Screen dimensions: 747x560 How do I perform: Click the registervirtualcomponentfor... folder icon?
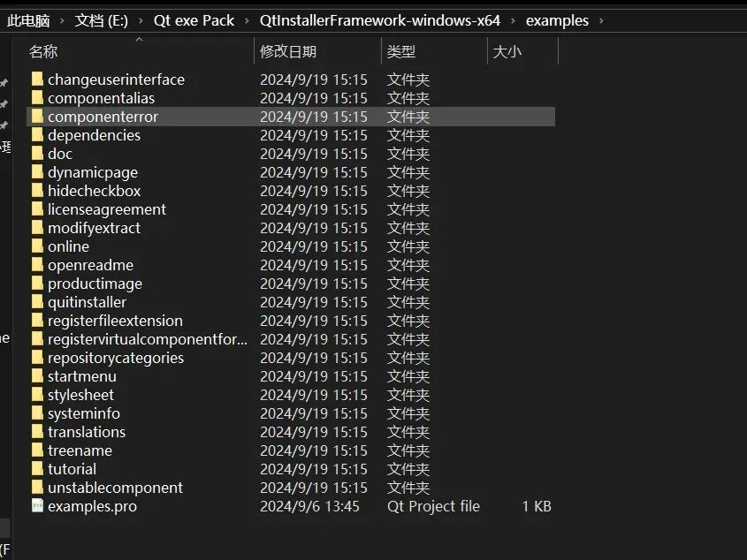pos(38,339)
